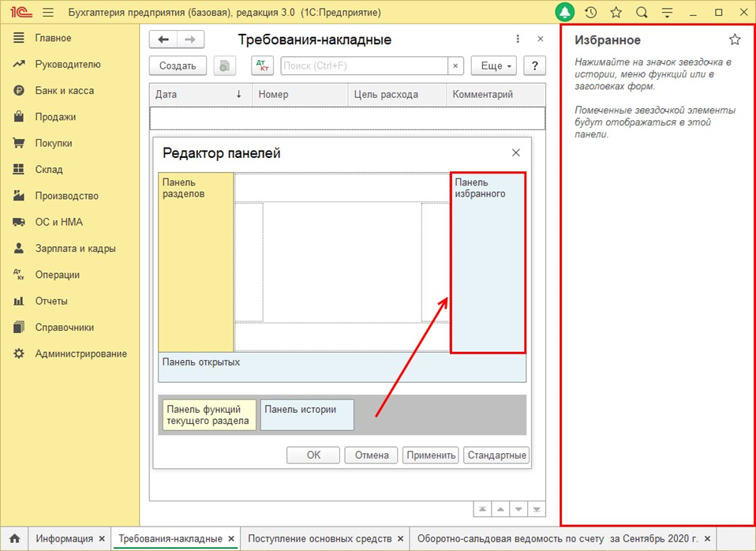This screenshot has height=551, width=756.
Task: Click Создать button
Action: [x=178, y=66]
